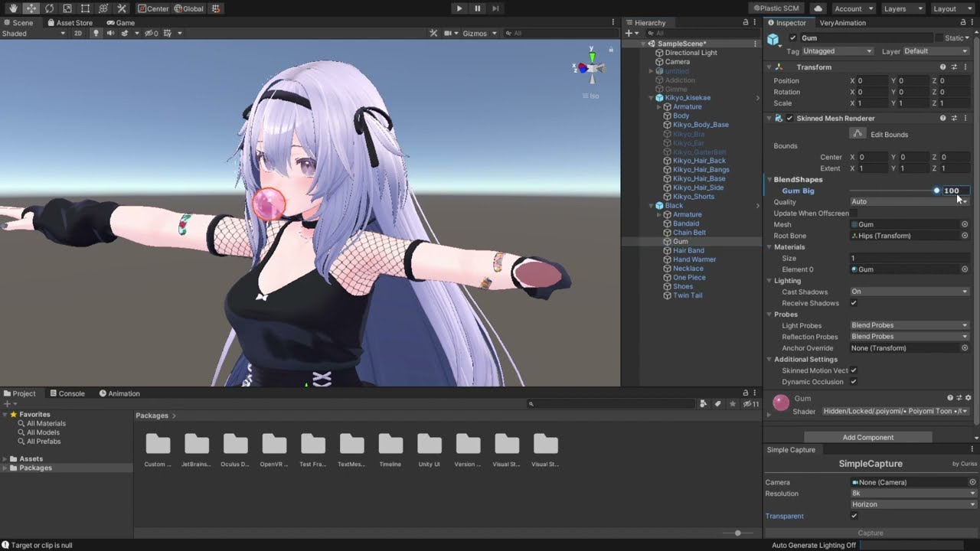Screen dimensions: 980x551
Task: Toggle Receive Shadows checkbox
Action: [x=854, y=303]
